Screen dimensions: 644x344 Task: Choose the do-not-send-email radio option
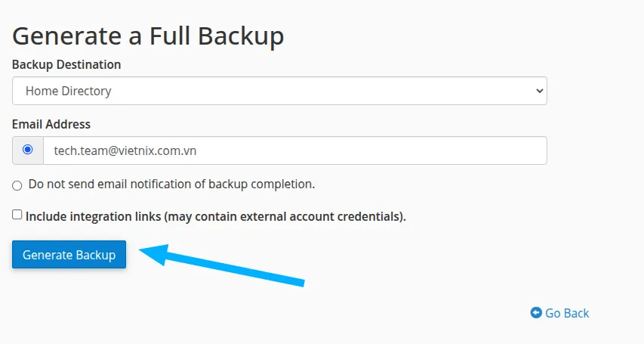17,185
